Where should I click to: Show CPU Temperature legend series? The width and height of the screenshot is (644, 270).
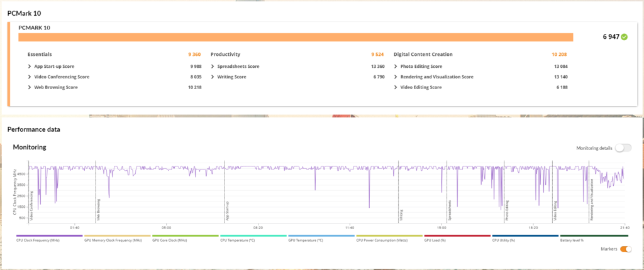coord(238,240)
